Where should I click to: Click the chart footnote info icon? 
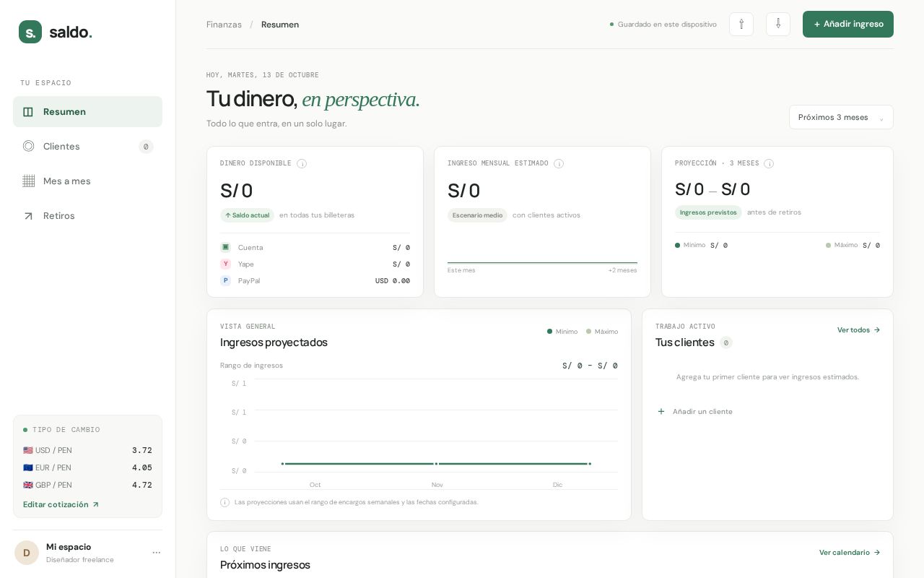pyautogui.click(x=225, y=502)
